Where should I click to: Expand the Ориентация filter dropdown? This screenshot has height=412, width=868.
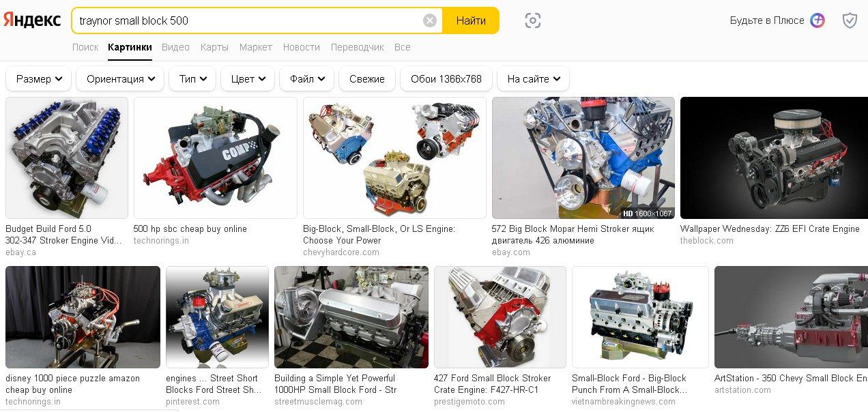120,78
